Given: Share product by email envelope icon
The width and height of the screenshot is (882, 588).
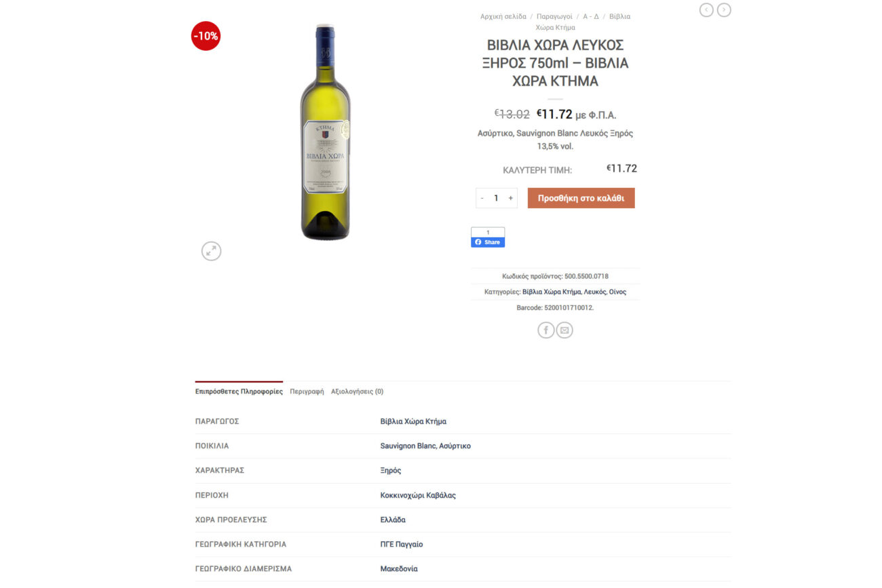Looking at the screenshot, I should click(x=564, y=330).
